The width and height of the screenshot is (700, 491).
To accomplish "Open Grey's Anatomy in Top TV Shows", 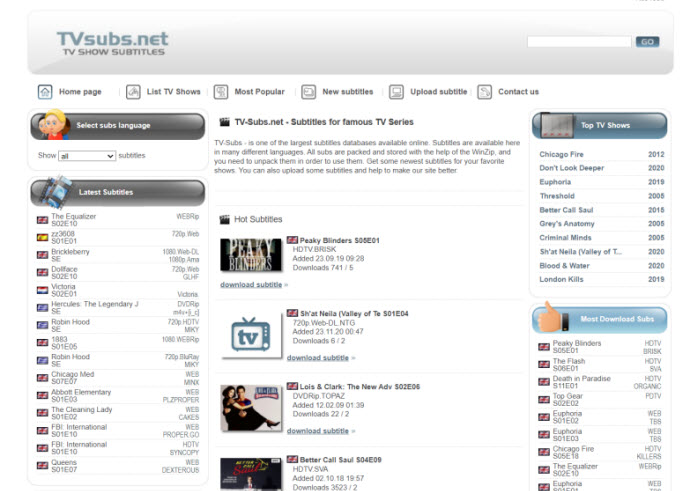I will click(567, 224).
